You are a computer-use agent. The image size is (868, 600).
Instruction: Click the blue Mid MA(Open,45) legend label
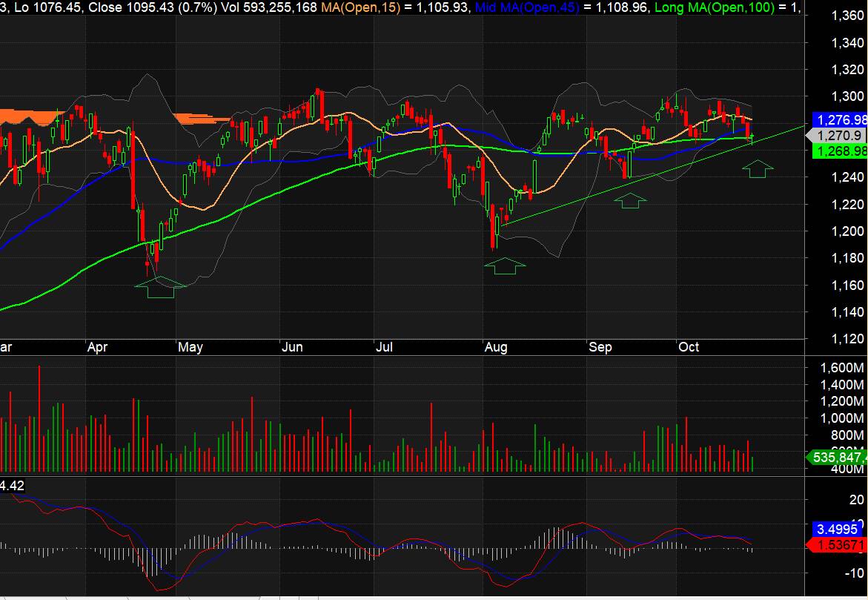pyautogui.click(x=527, y=7)
